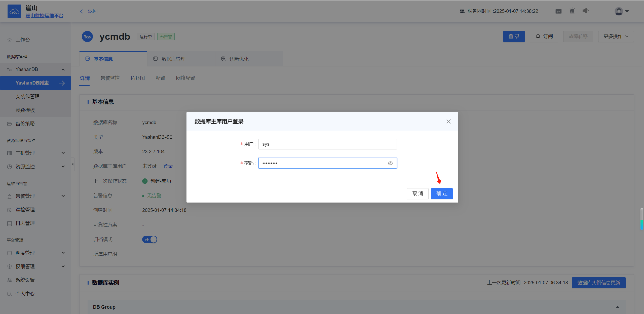Screen dimensions: 644x314
Task: Select the 网络配置 sub-tab
Action: pos(185,78)
